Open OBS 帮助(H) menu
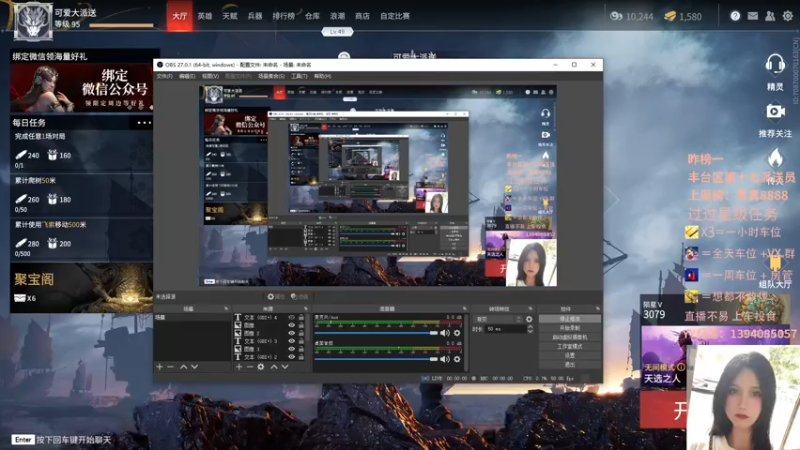 point(322,76)
